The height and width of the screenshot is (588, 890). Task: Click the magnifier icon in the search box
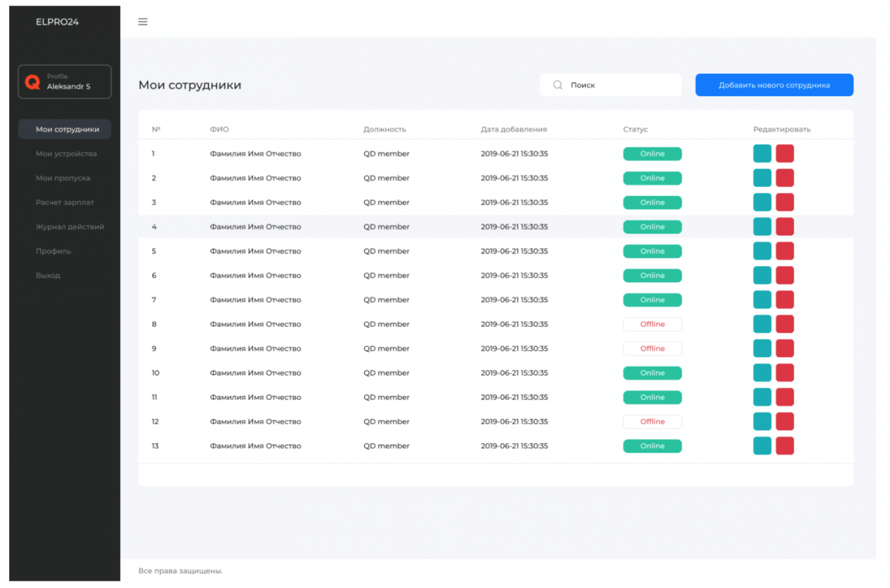[x=558, y=85]
